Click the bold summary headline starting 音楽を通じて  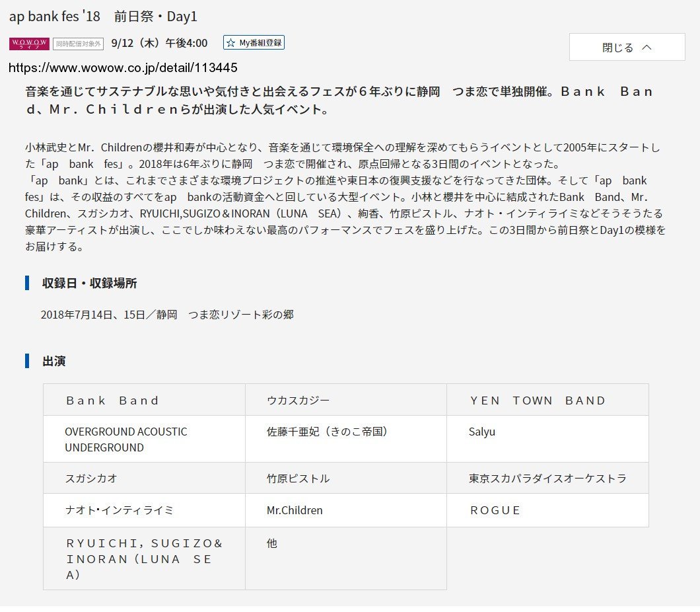point(339,100)
